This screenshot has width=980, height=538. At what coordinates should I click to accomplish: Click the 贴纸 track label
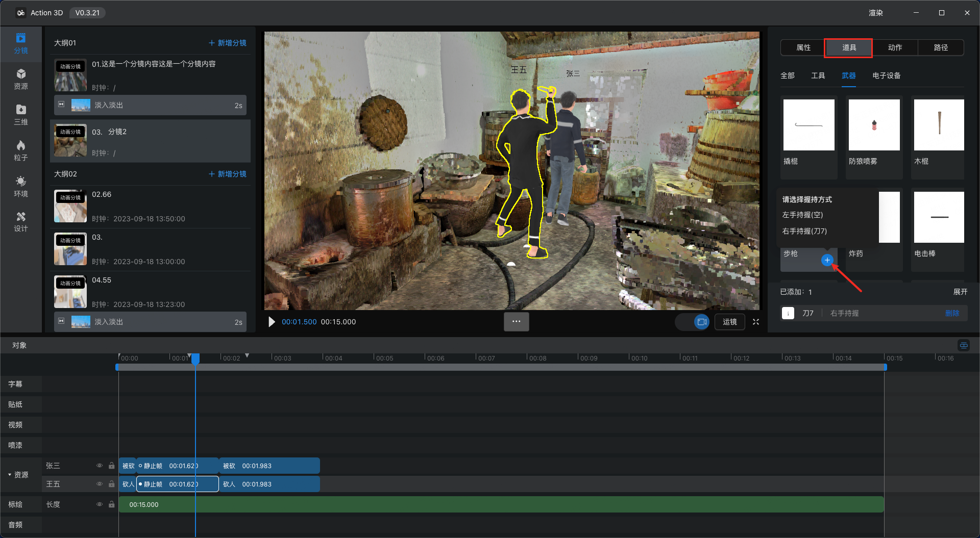[x=15, y=404]
